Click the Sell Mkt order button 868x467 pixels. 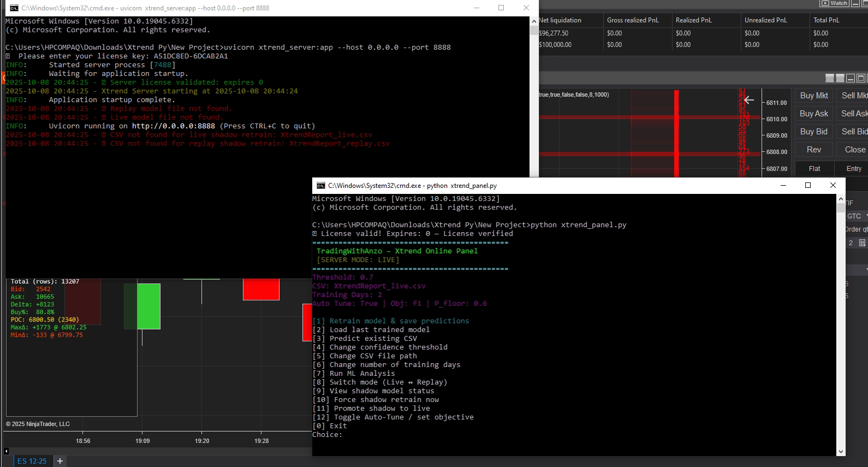click(x=853, y=96)
